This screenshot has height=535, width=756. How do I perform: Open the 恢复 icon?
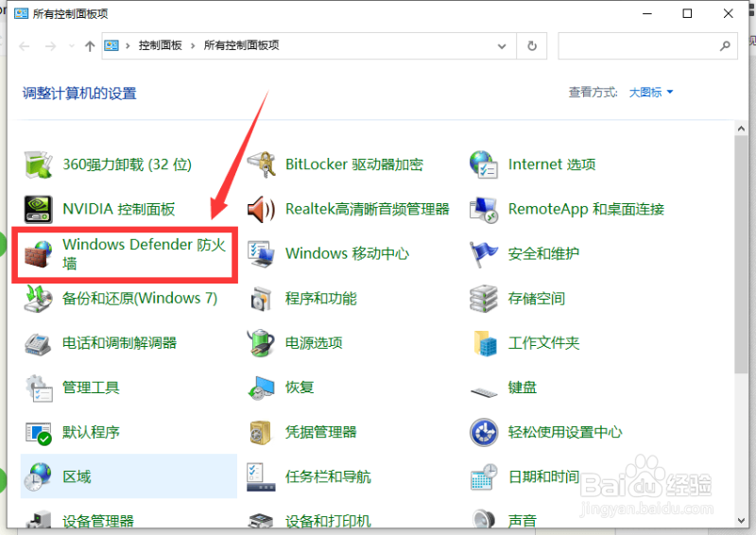261,388
